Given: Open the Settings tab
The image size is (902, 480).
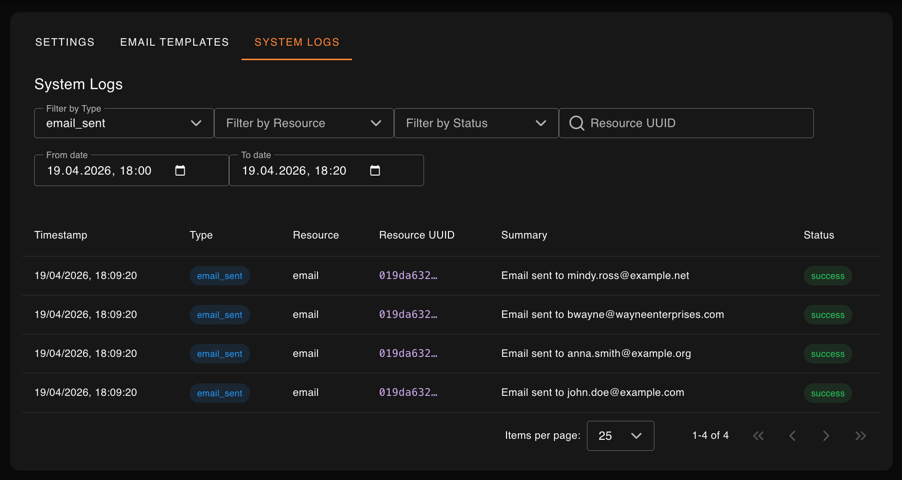Looking at the screenshot, I should pos(65,42).
